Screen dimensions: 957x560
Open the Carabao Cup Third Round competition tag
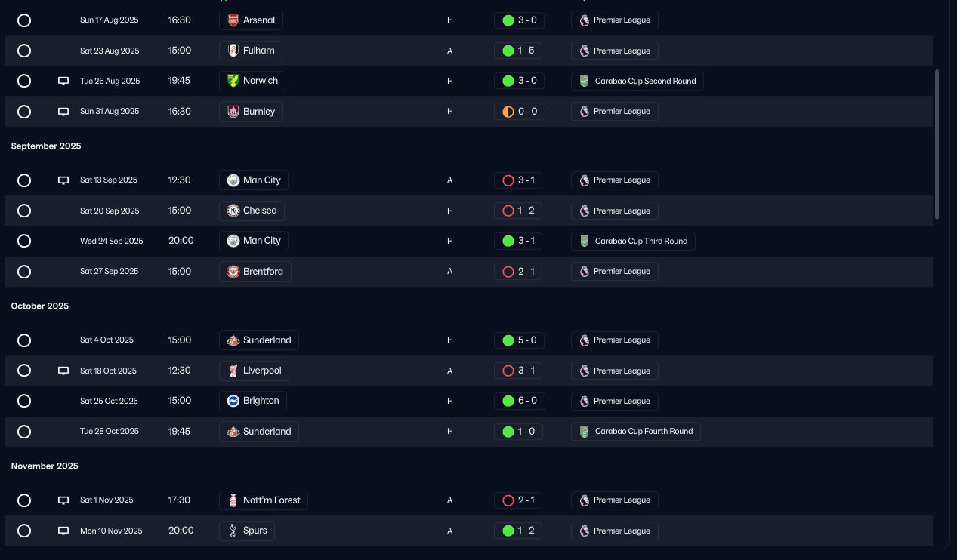coord(633,241)
